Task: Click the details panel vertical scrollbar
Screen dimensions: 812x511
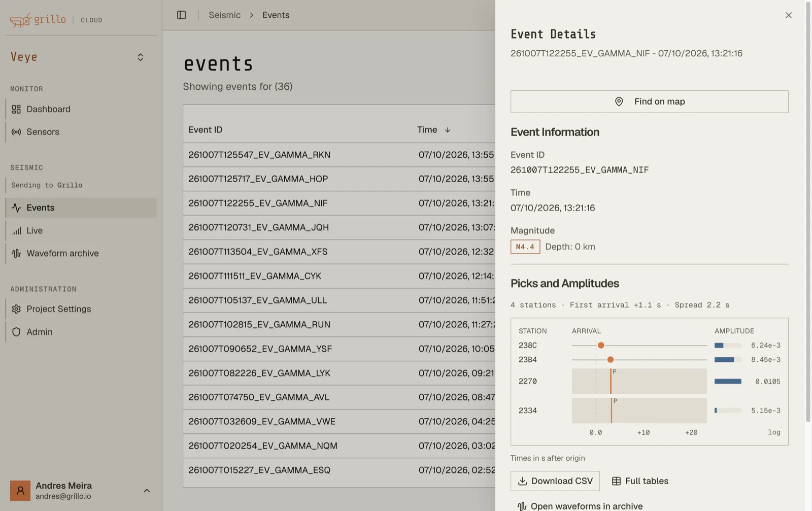Action: coord(808,212)
